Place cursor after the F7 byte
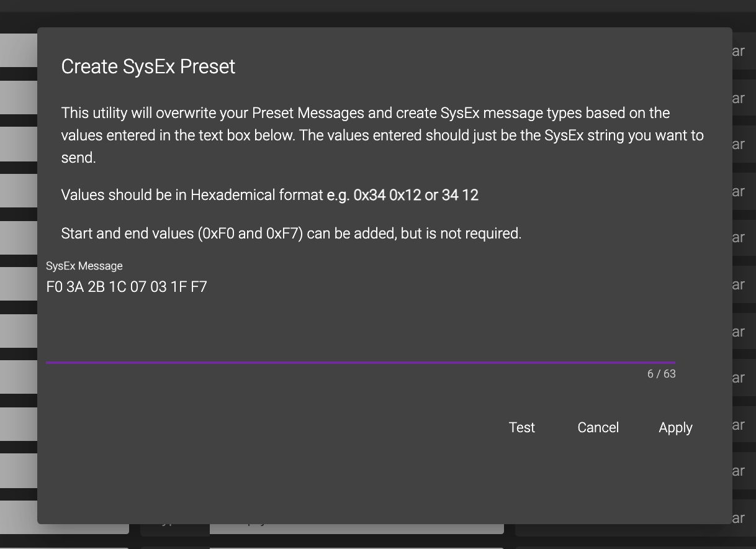This screenshot has width=756, height=549. (208, 288)
